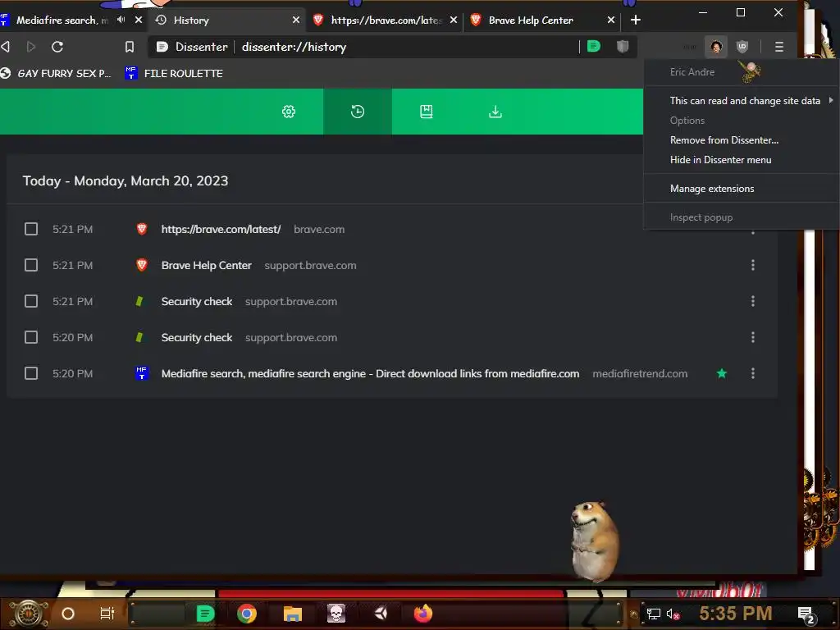Click the Eric Andre extension icon

pyautogui.click(x=716, y=47)
